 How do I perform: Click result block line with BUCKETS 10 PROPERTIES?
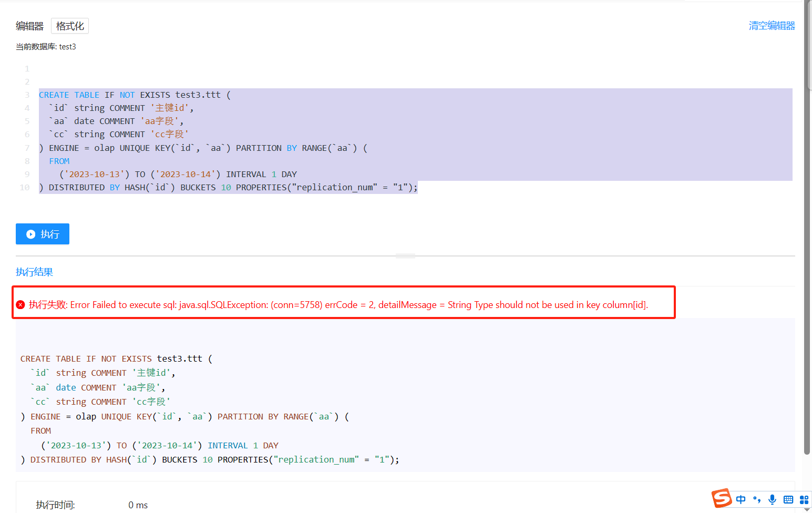click(210, 459)
